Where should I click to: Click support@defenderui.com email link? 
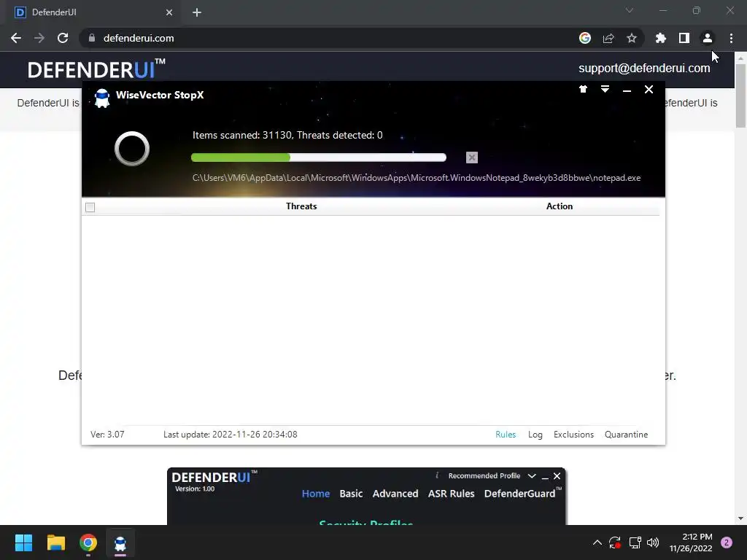tap(644, 68)
